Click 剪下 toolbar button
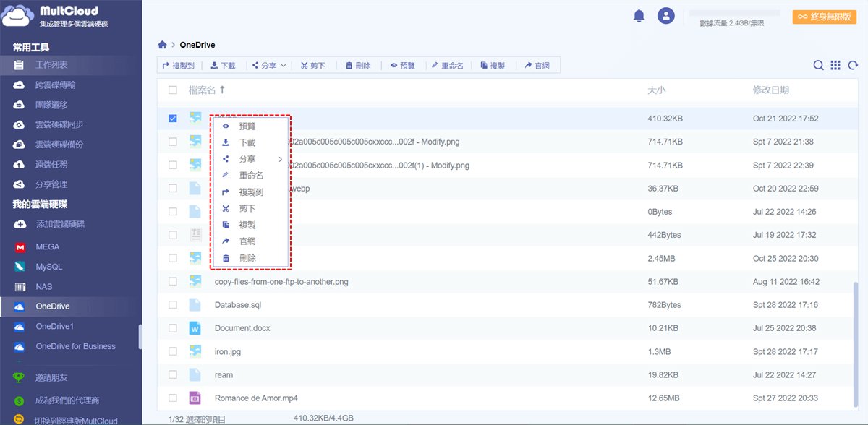The height and width of the screenshot is (425, 868). pos(313,66)
